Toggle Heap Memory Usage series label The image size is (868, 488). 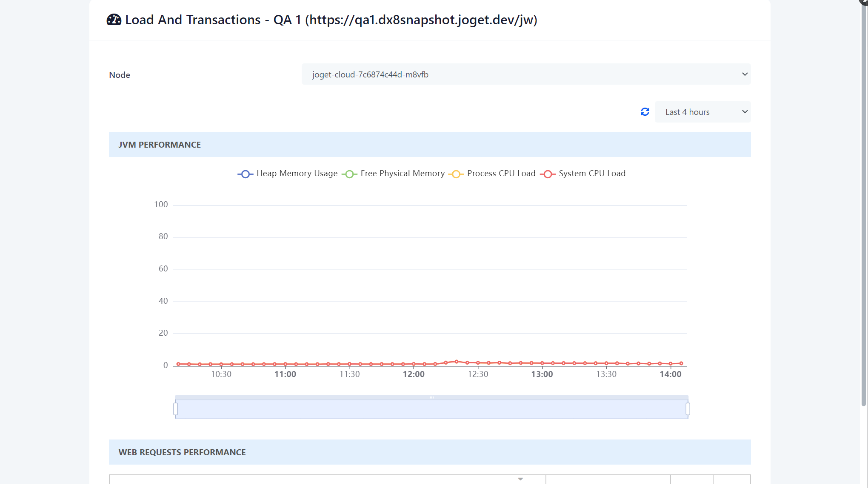click(x=297, y=174)
